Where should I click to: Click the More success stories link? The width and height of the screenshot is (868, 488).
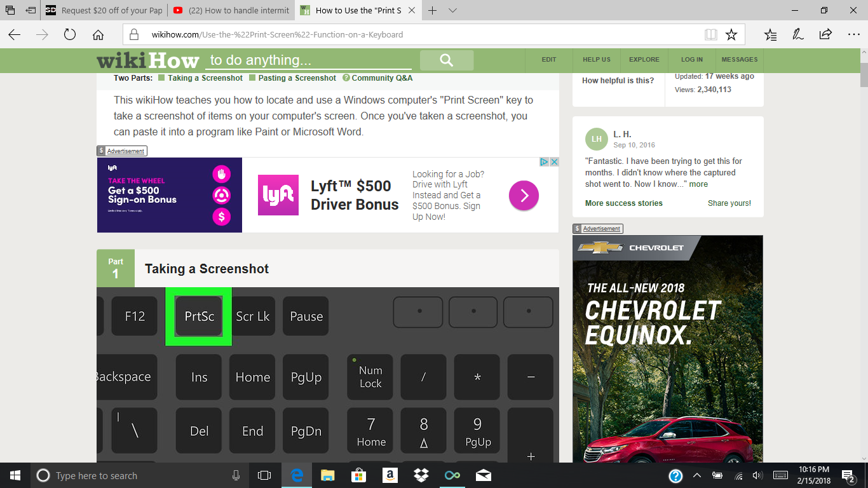coord(623,203)
